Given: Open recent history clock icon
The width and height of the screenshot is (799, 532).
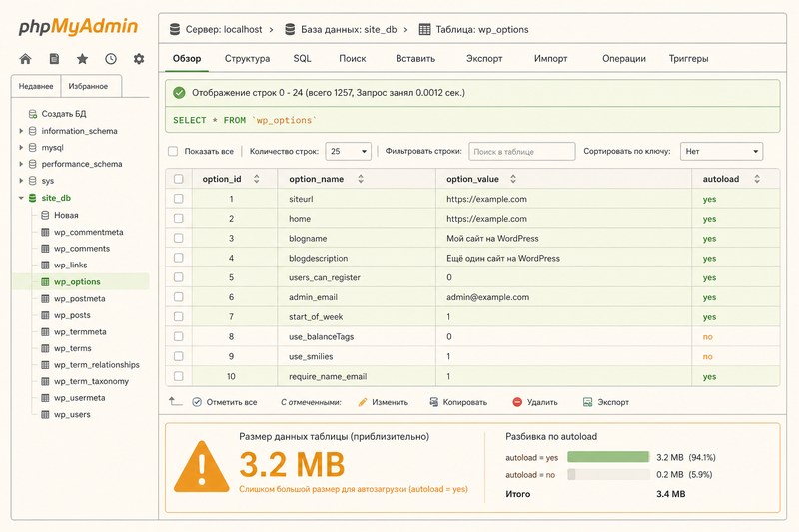Looking at the screenshot, I should point(111,59).
